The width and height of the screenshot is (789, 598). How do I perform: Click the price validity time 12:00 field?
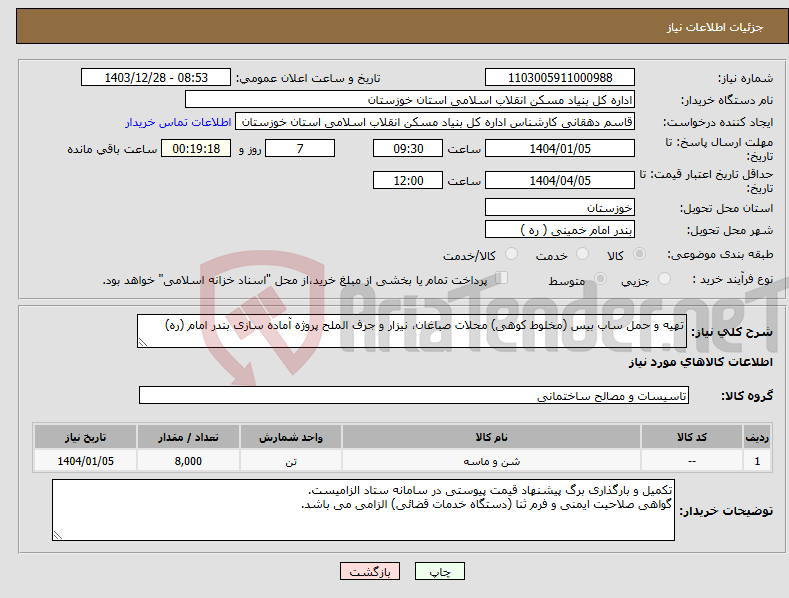point(408,180)
